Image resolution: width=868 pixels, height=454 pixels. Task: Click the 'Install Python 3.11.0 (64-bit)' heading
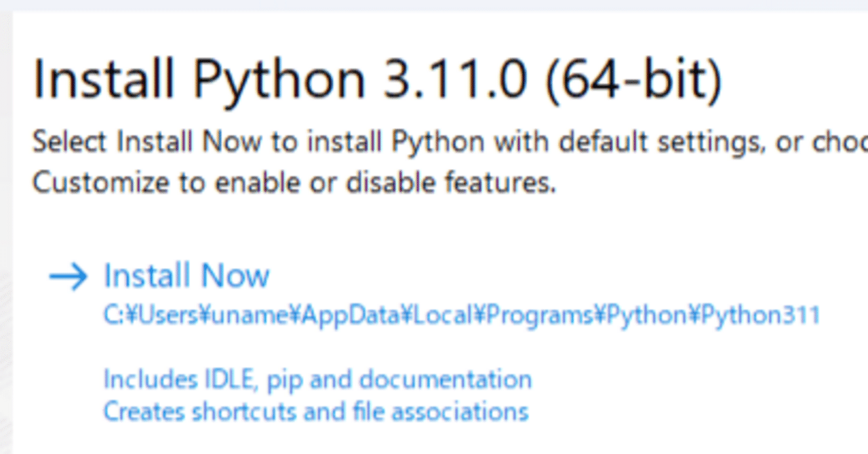[377, 79]
